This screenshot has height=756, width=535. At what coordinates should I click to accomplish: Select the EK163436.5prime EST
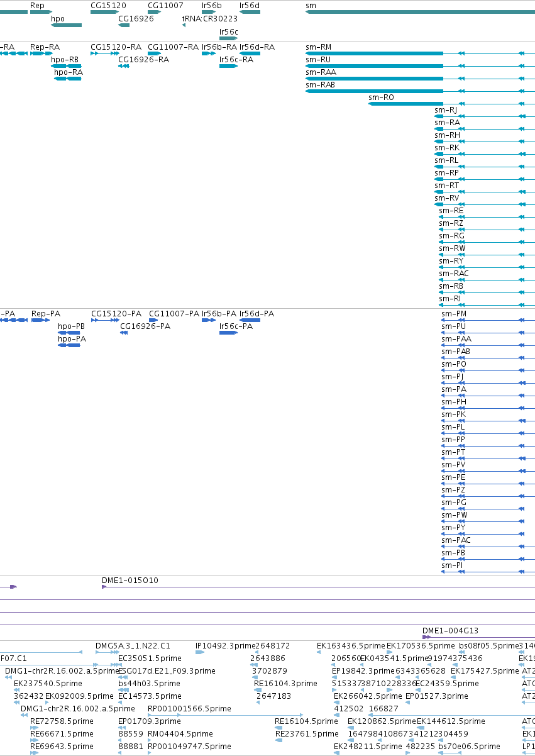(319, 652)
